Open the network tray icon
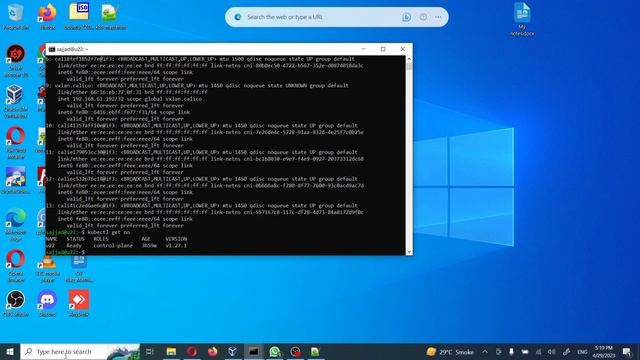Image resolution: width=640 pixels, height=360 pixels. [538, 352]
